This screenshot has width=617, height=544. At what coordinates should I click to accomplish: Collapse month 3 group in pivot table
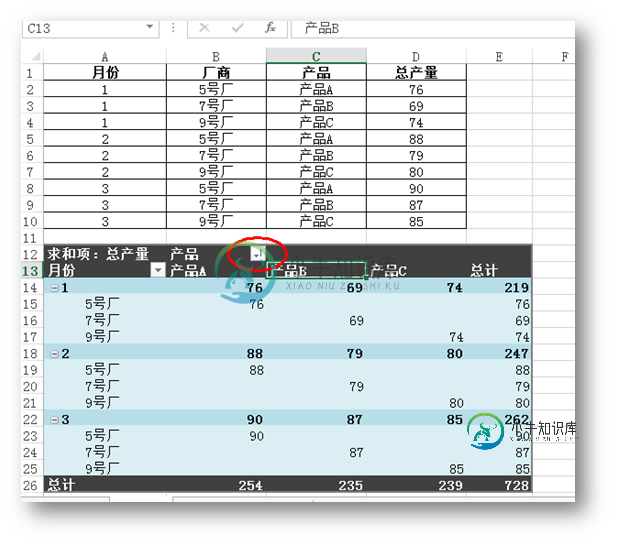pos(54,420)
